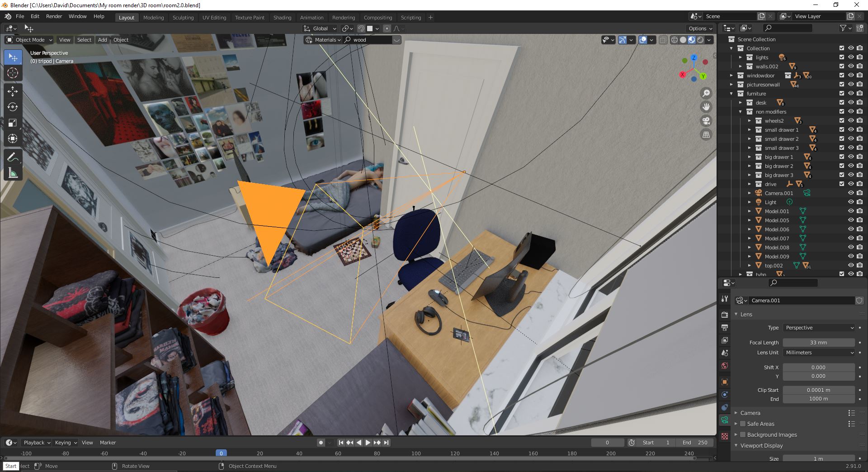Image resolution: width=868 pixels, height=472 pixels.
Task: Switch to orthographic/perspective grid view
Action: pos(706,135)
